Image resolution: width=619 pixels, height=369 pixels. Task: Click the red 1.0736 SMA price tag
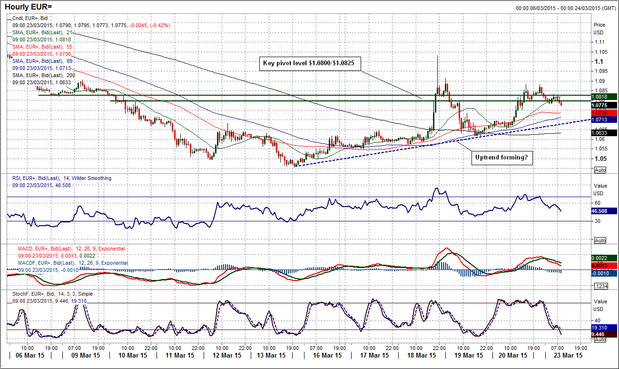[x=604, y=113]
